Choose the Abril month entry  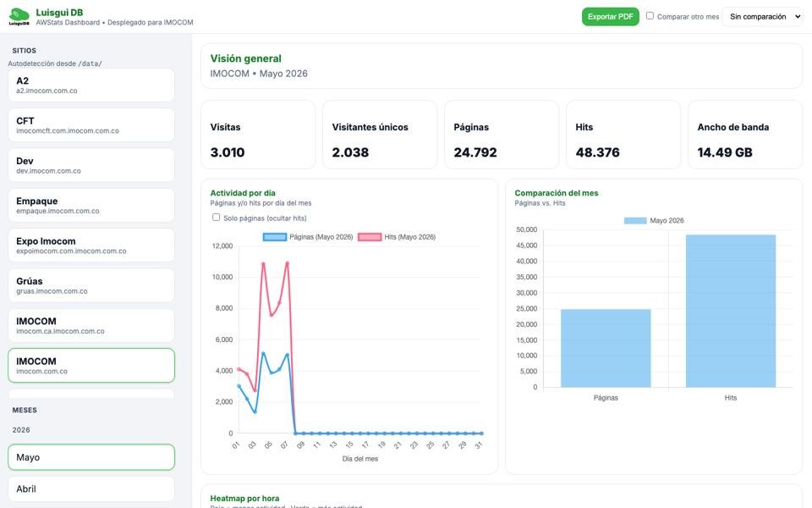[91, 489]
